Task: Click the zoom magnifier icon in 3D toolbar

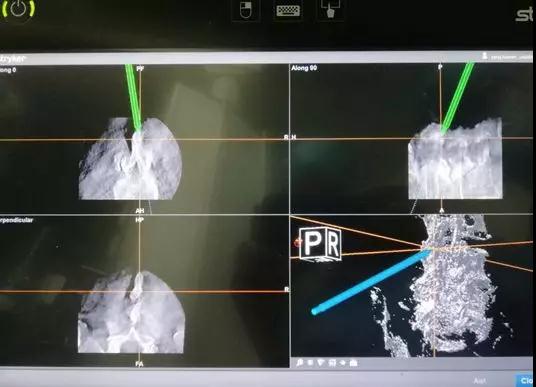Action: coord(299,362)
